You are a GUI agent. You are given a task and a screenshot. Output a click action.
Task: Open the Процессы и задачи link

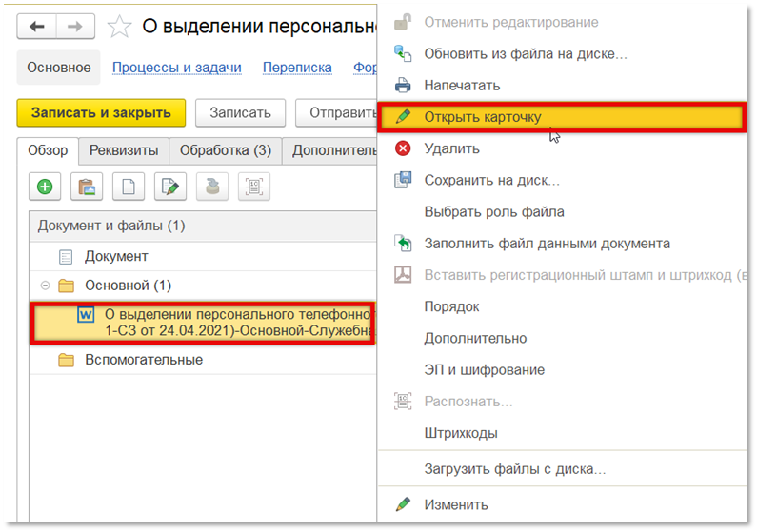click(x=176, y=68)
